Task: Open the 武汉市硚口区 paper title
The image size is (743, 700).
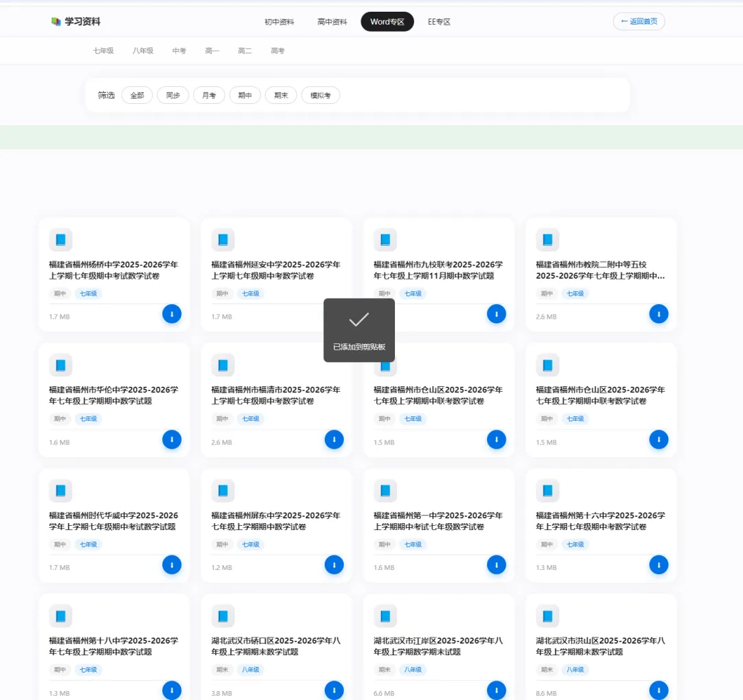Action: point(276,646)
